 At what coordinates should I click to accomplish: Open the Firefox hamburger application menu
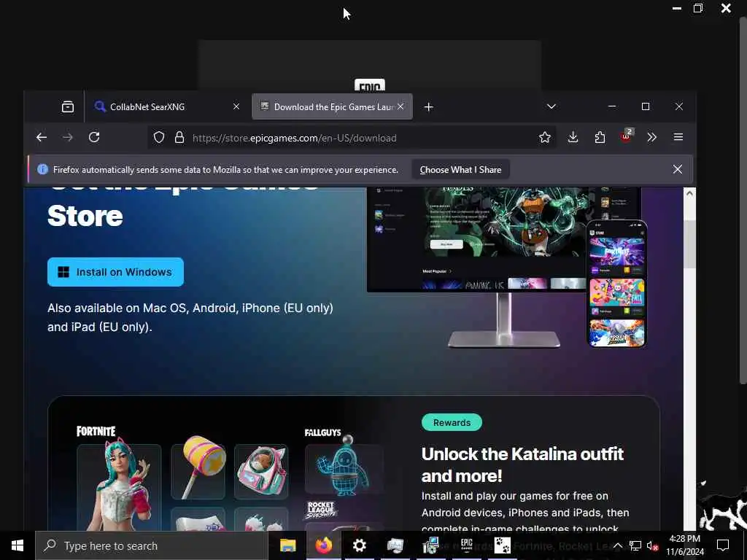coord(678,137)
